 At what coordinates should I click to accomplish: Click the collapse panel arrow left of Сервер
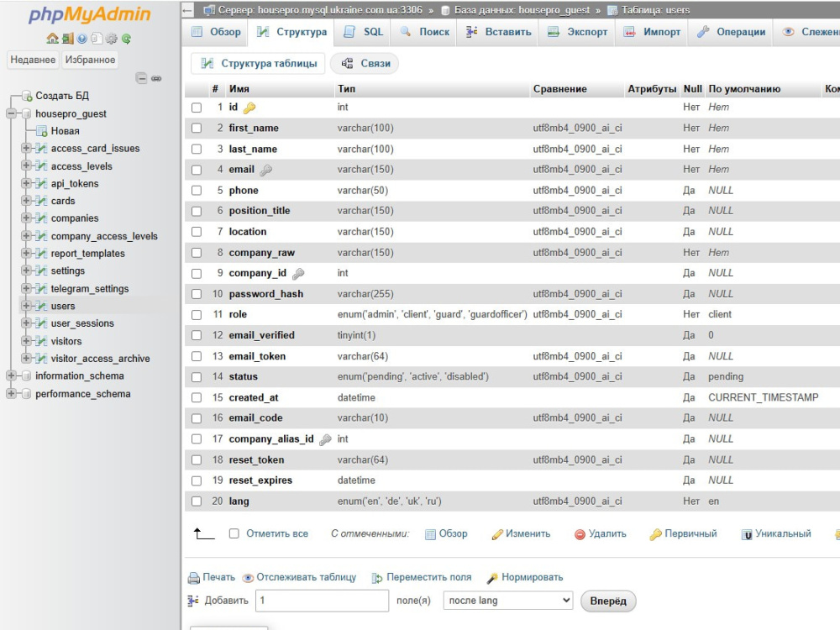187,10
